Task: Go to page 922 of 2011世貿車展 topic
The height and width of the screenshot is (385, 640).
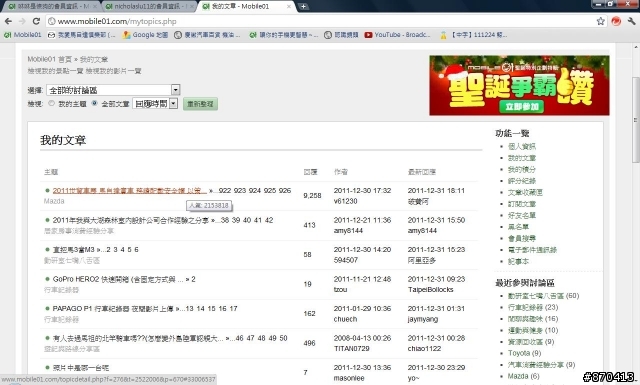Action: pos(224,191)
